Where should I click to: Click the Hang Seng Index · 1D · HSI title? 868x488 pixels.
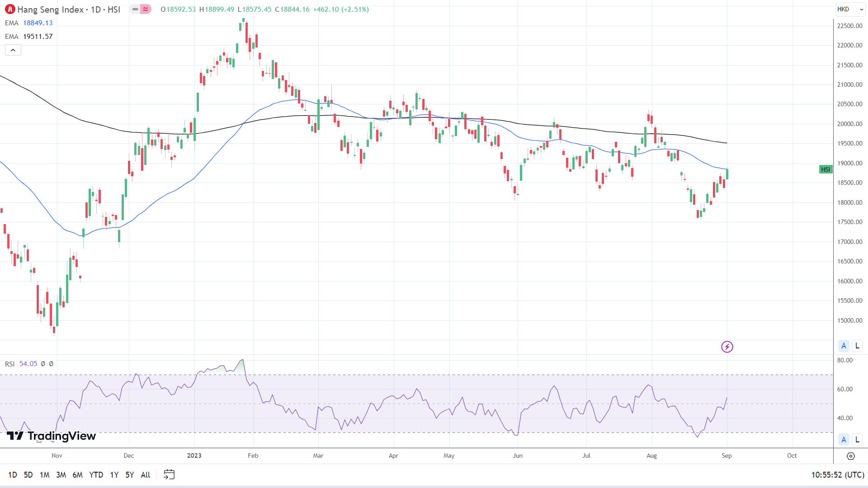pyautogui.click(x=69, y=9)
